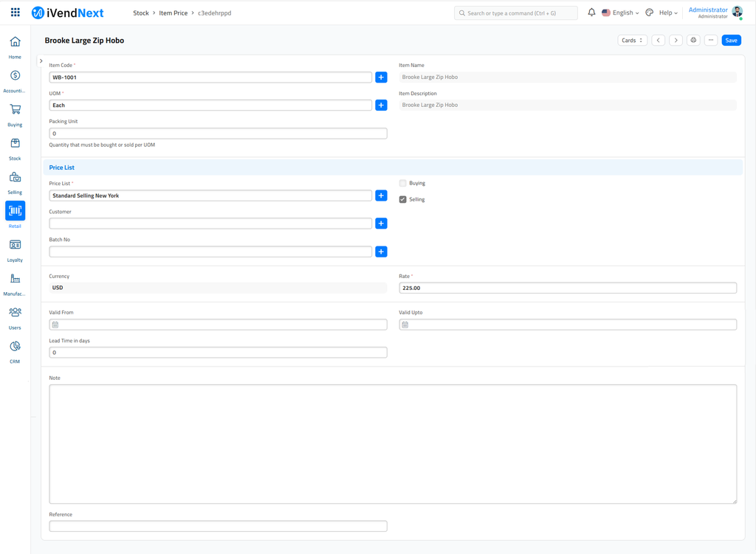Go to Item Price breadcrumb
Viewport: 756px width, 554px height.
pyautogui.click(x=173, y=13)
